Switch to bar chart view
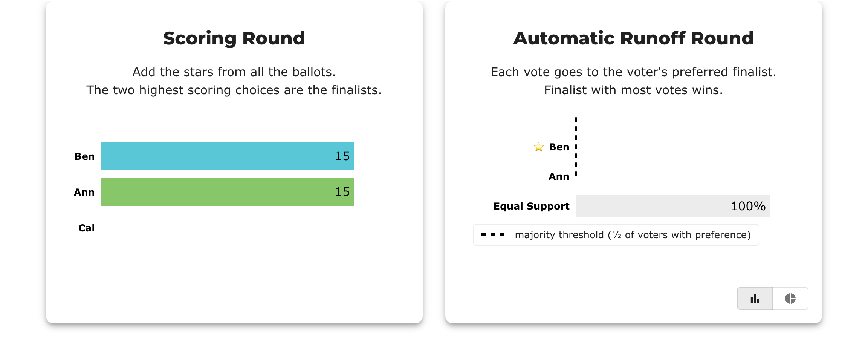 click(x=755, y=299)
